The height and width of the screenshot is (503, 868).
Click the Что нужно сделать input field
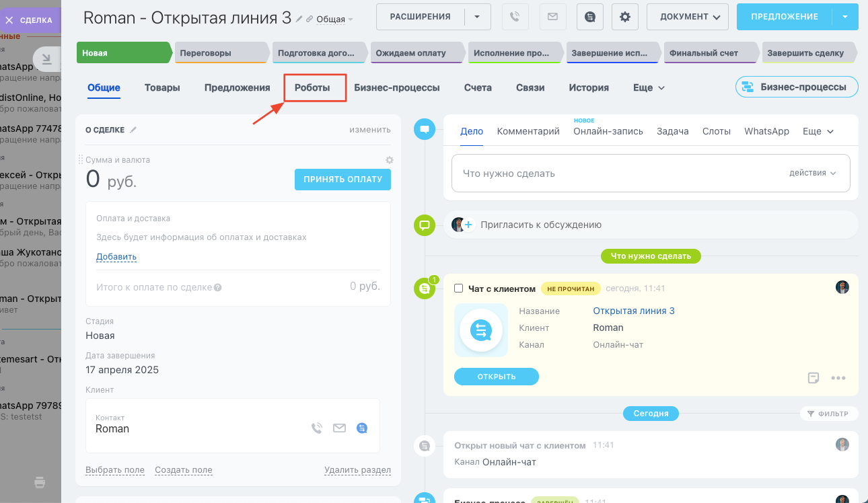pyautogui.click(x=651, y=173)
